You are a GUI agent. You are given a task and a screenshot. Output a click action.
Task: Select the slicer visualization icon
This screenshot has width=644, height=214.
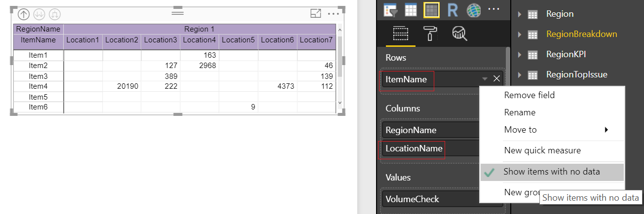(391, 9)
